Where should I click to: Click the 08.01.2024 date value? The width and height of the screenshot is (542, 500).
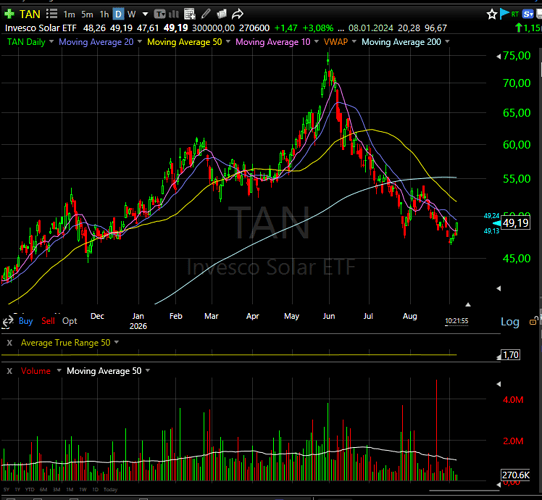click(x=371, y=28)
